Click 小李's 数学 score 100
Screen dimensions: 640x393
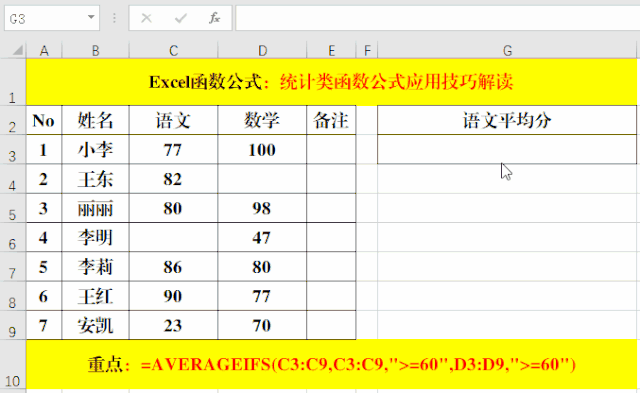pyautogui.click(x=262, y=149)
